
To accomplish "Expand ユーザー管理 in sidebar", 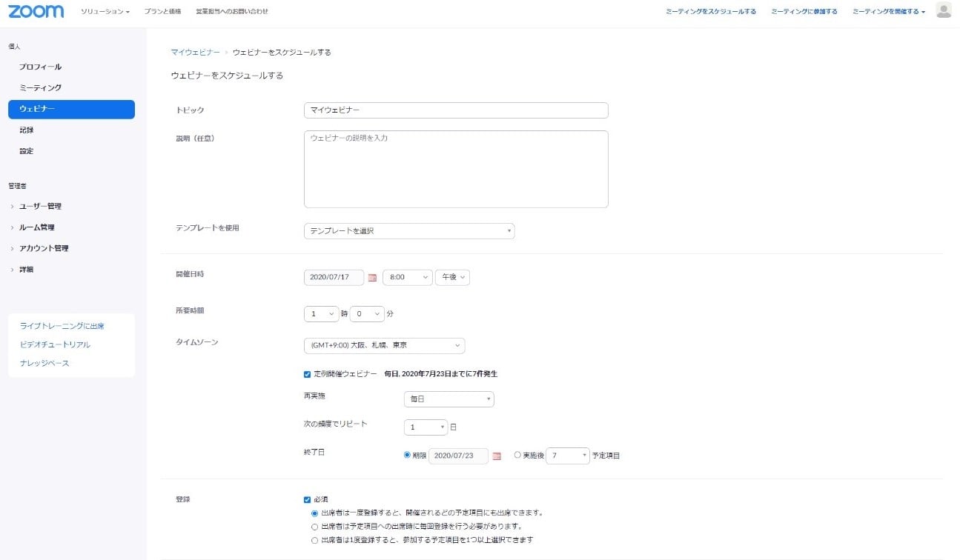I will pos(40,207).
